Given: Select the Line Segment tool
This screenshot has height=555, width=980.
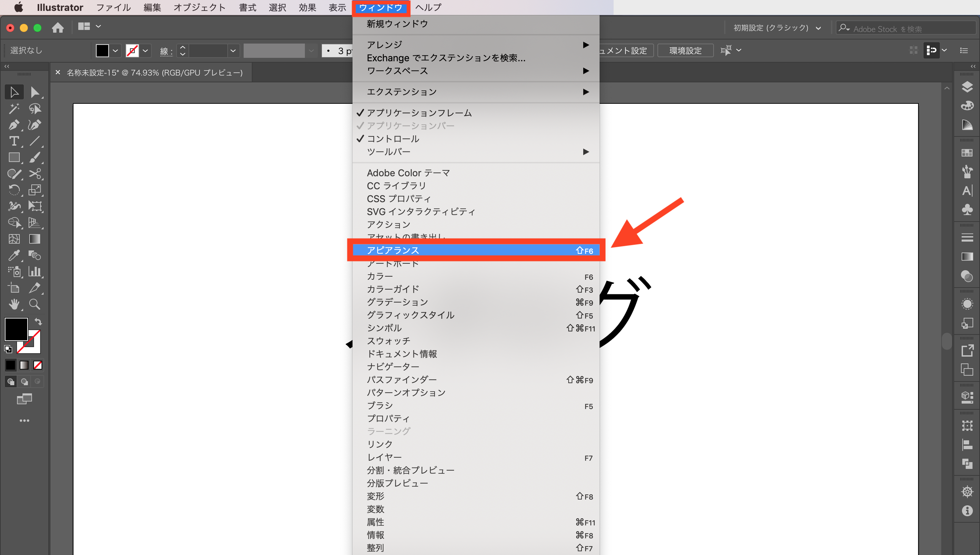Looking at the screenshot, I should pos(35,141).
